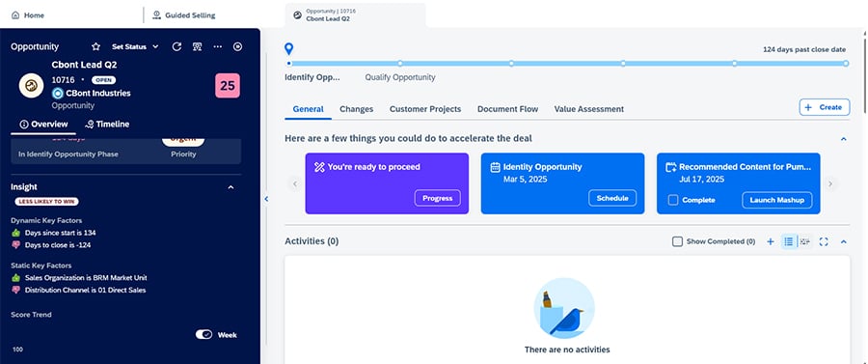Open the team view icon next to Refresh
This screenshot has height=364, width=868.
pyautogui.click(x=197, y=46)
